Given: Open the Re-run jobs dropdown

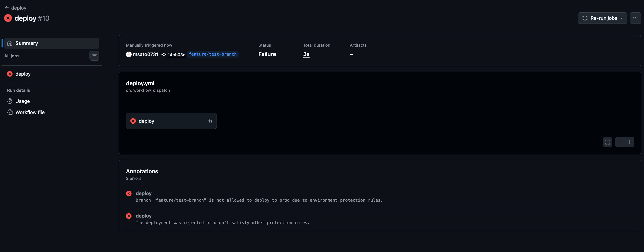Looking at the screenshot, I should click(602, 18).
